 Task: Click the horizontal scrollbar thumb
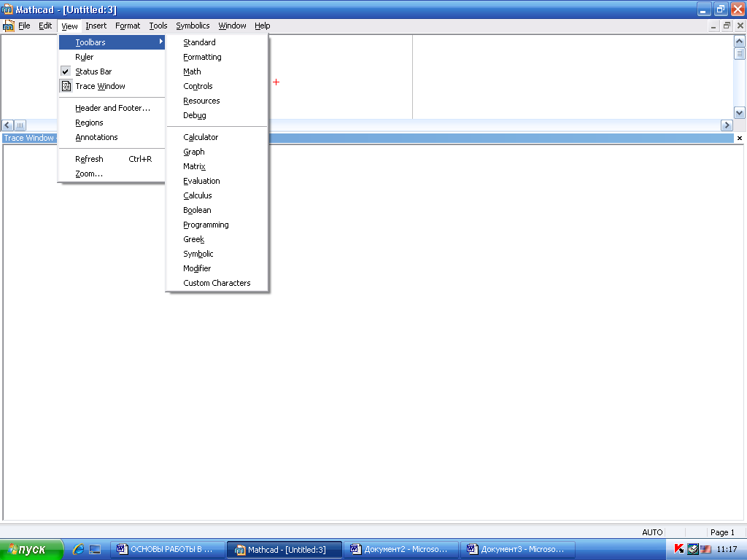20,125
